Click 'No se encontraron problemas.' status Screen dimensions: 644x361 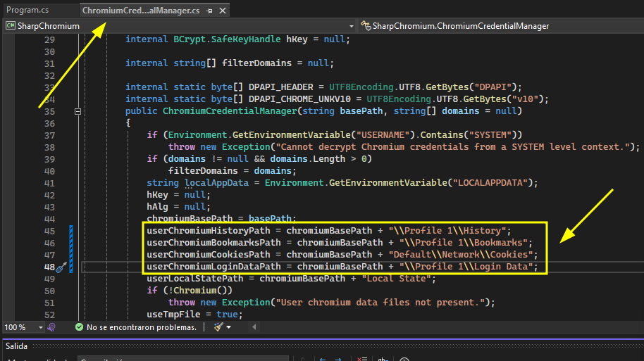(x=142, y=327)
